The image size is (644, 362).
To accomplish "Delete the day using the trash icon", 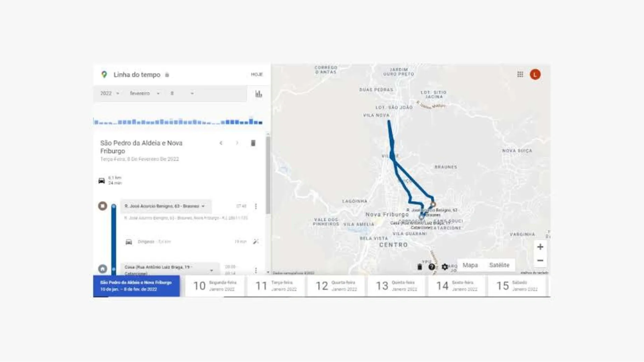I will click(x=253, y=143).
